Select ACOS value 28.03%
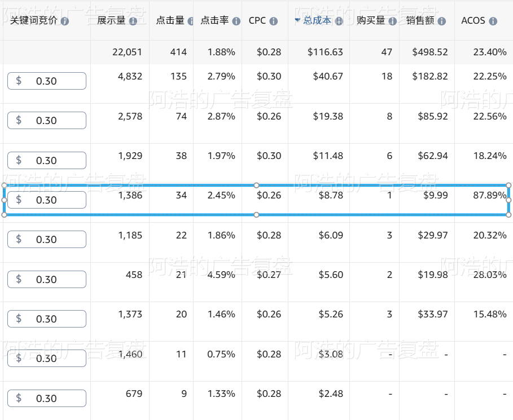Image resolution: width=513 pixels, height=420 pixels. click(490, 275)
